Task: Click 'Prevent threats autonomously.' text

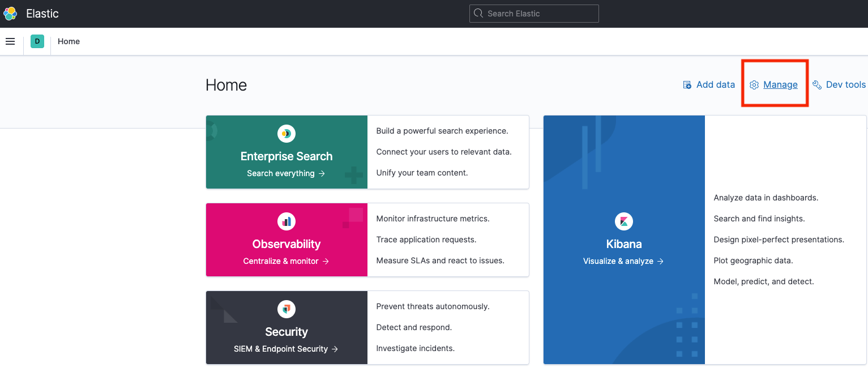Action: point(433,306)
